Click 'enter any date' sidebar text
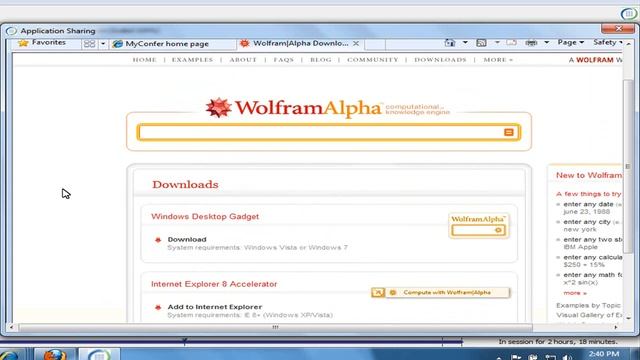 588,204
